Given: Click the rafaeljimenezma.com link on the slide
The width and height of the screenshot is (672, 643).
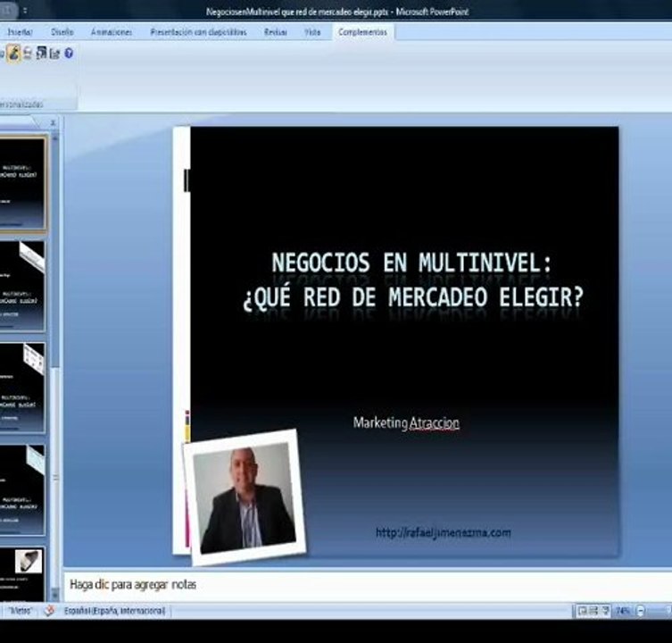Looking at the screenshot, I should [444, 533].
